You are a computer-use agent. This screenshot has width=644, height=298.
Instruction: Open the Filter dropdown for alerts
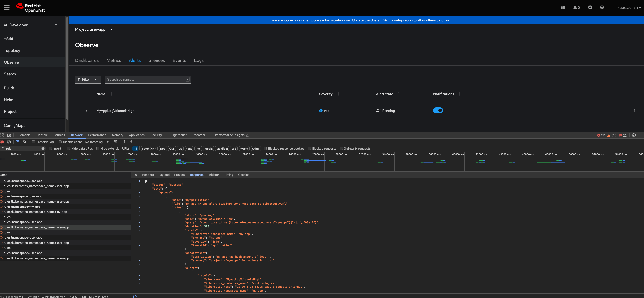coord(88,79)
